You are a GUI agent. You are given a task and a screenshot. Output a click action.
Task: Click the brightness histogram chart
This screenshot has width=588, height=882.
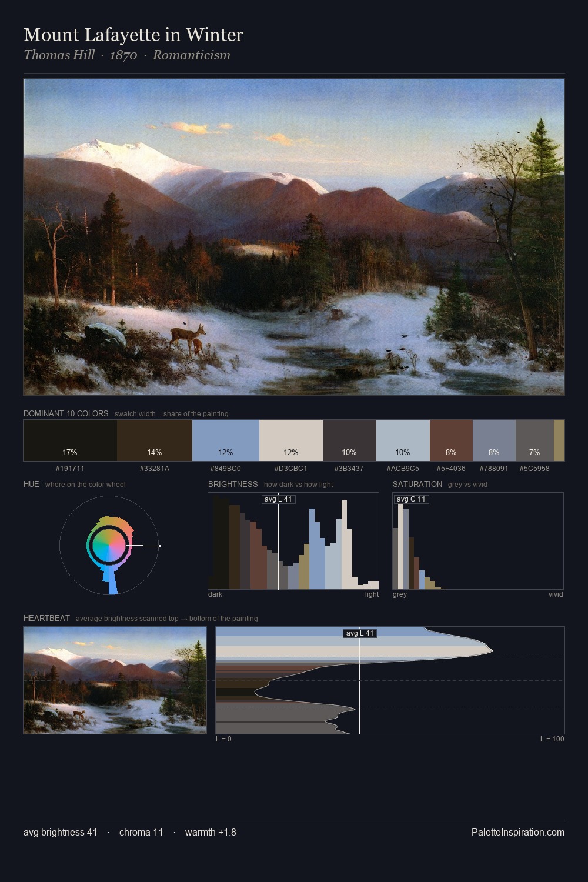pyautogui.click(x=293, y=541)
